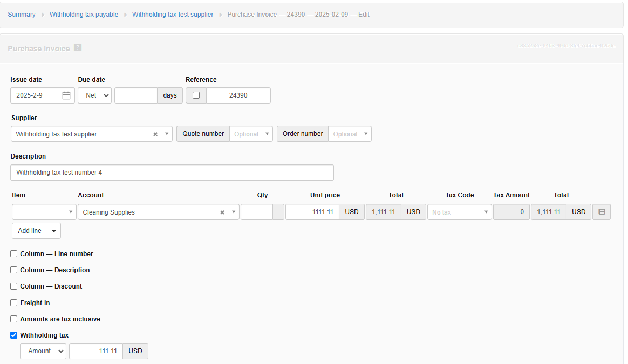628x364 pixels.
Task: Uncheck the Withholding tax checkbox
Action: (13, 335)
